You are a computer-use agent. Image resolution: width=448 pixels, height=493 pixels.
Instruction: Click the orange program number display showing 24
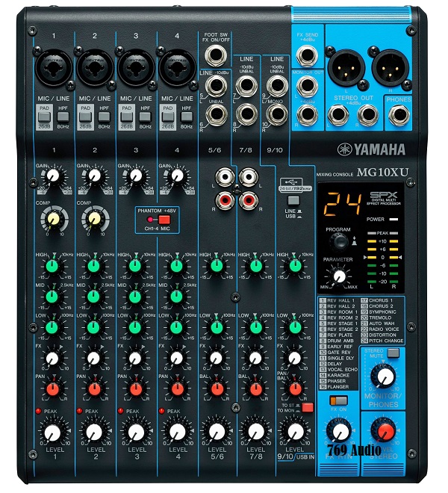[342, 204]
